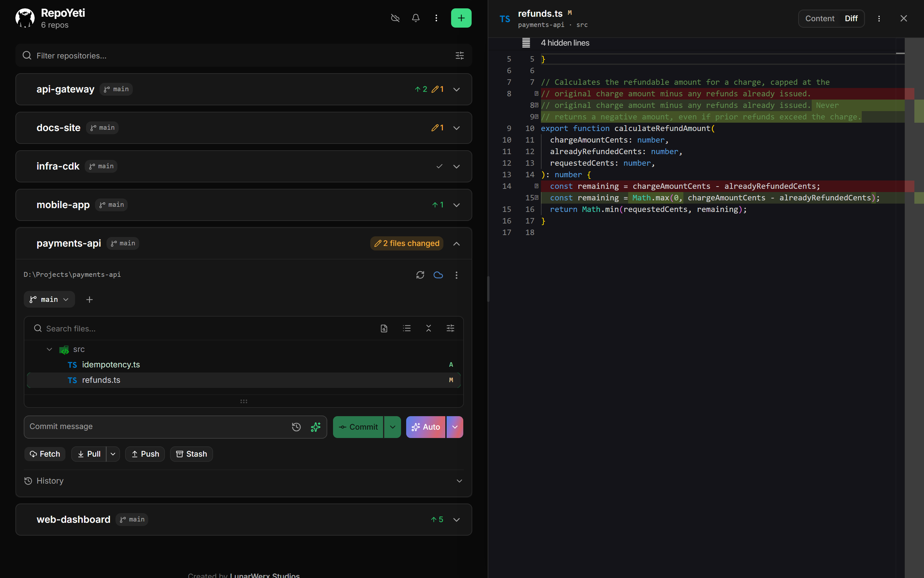This screenshot has width=924, height=578.
Task: Expand the infra-cdk repository
Action: click(456, 167)
